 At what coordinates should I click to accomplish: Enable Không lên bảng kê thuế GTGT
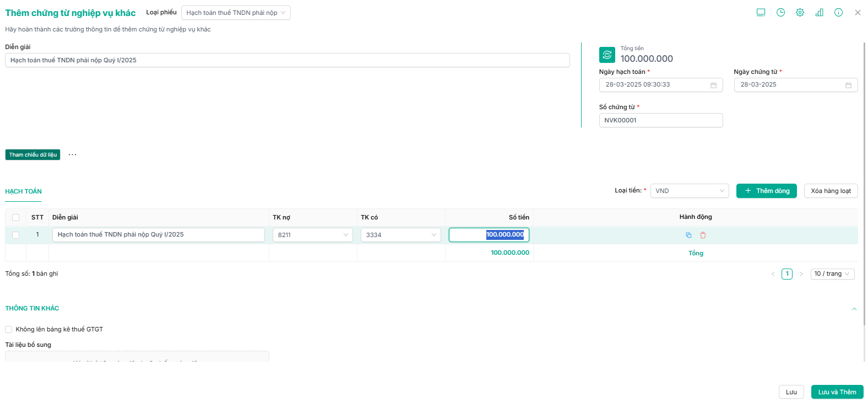click(x=9, y=329)
